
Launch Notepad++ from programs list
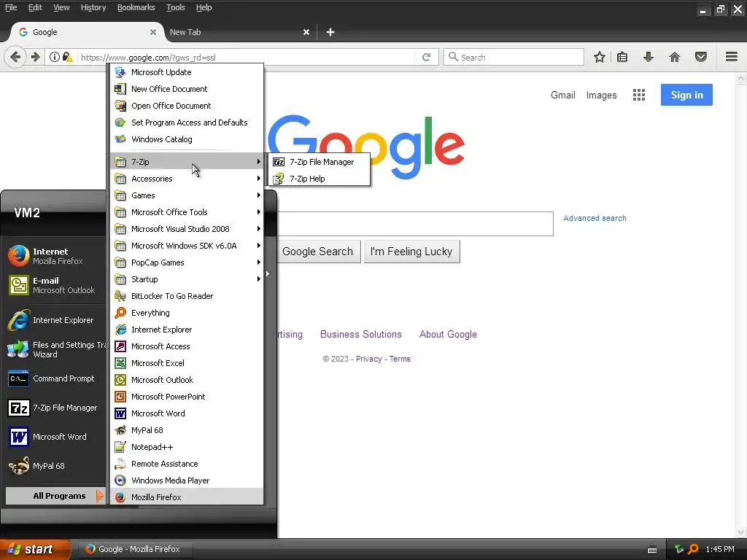coord(187,447)
